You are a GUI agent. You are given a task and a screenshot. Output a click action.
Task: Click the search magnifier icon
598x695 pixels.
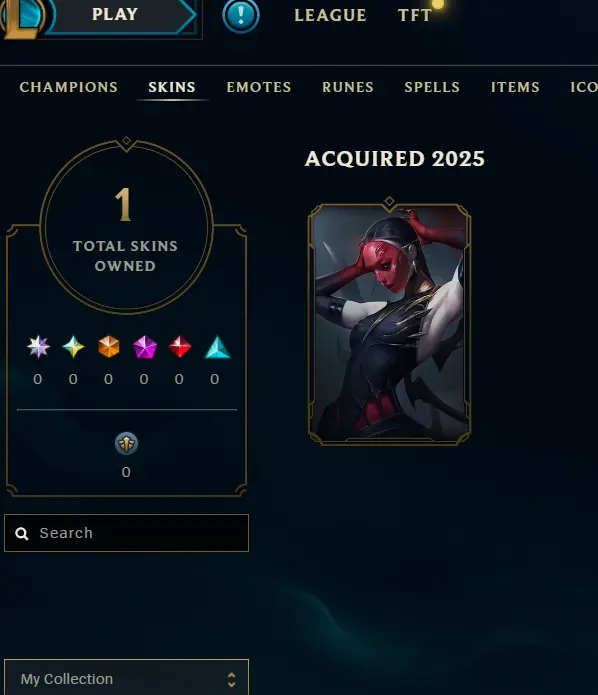pyautogui.click(x=22, y=534)
